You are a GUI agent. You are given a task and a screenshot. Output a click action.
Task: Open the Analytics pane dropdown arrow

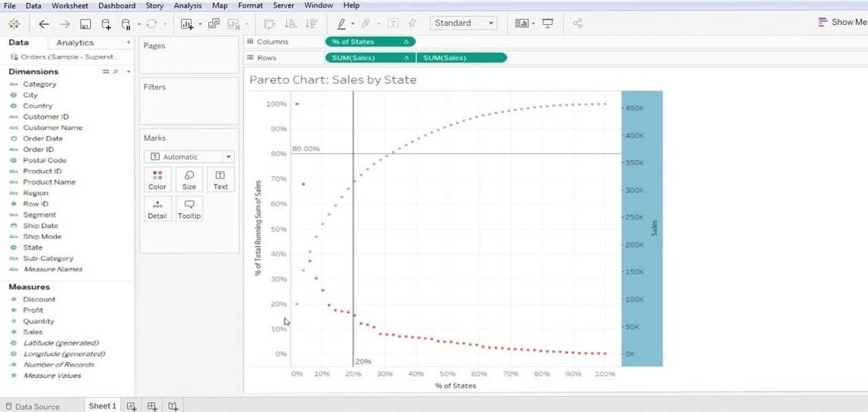pos(129,42)
